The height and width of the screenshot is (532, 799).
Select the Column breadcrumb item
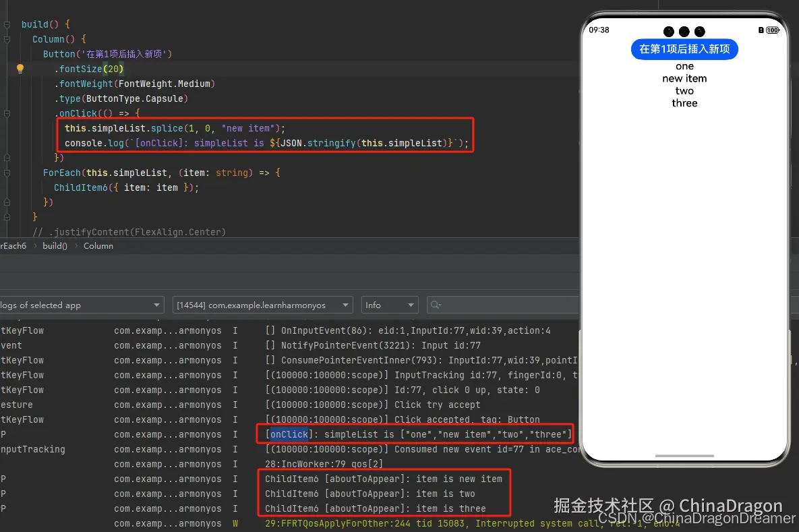point(98,245)
